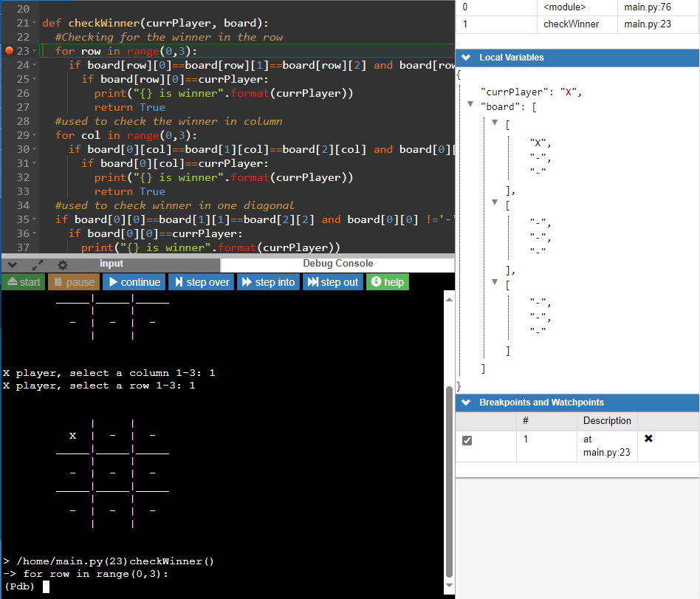
Task: Expand the console with the diagonal arrows icon
Action: [x=36, y=264]
